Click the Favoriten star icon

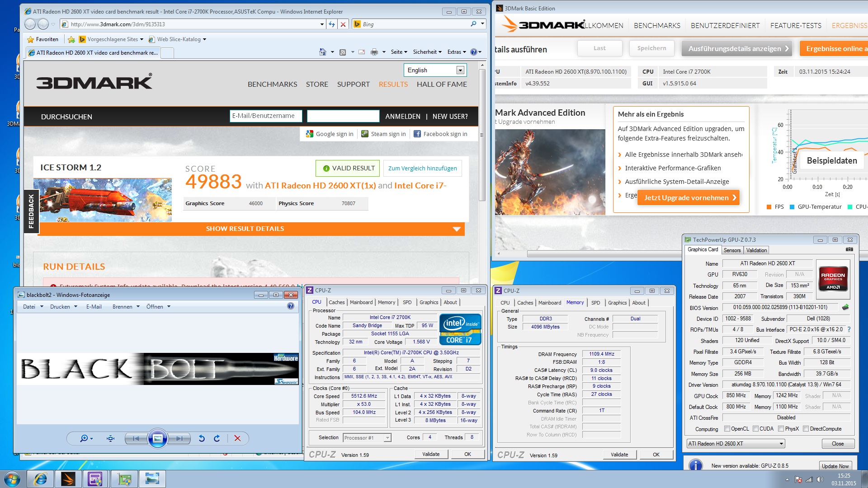[31, 39]
